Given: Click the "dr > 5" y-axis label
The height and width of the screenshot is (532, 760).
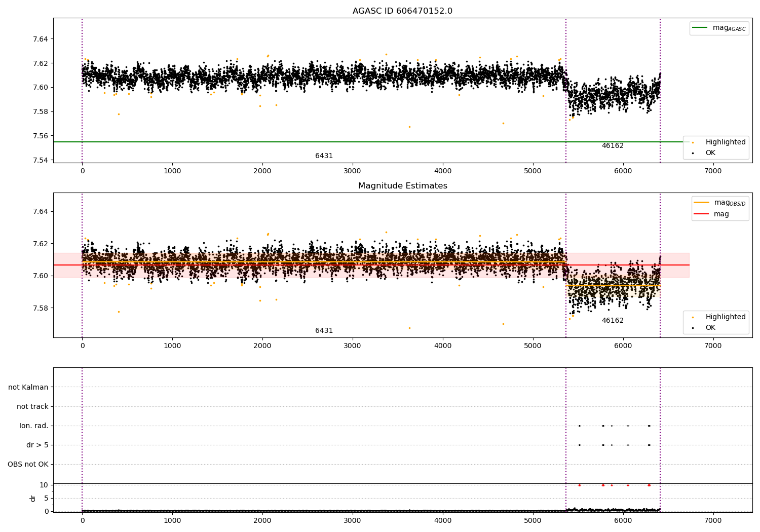Looking at the screenshot, I should point(37,445).
